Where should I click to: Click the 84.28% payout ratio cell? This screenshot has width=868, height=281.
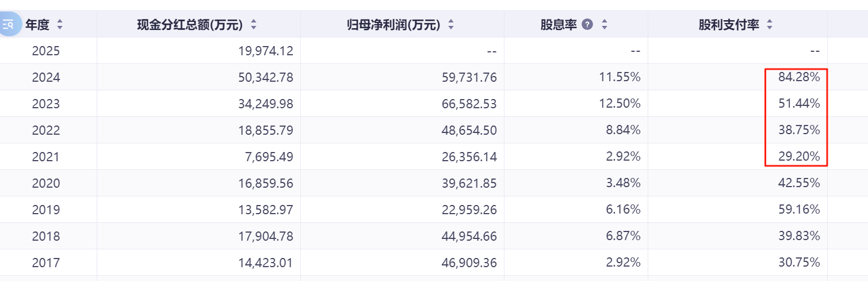(x=799, y=77)
